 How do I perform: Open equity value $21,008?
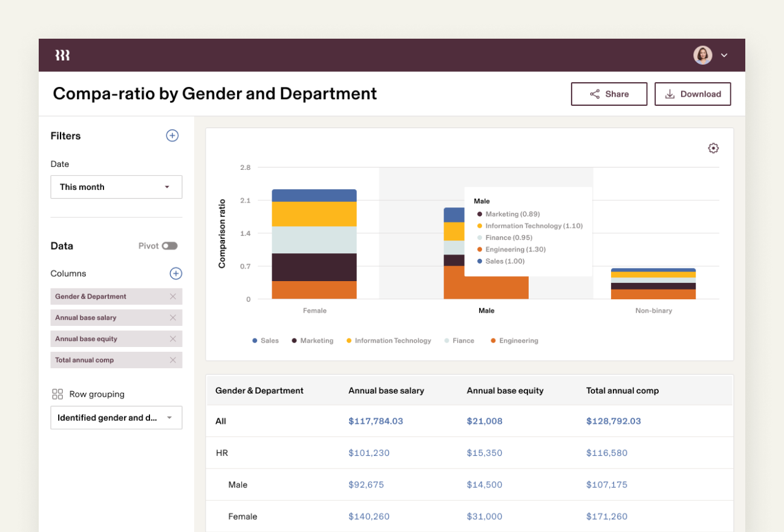[485, 421]
